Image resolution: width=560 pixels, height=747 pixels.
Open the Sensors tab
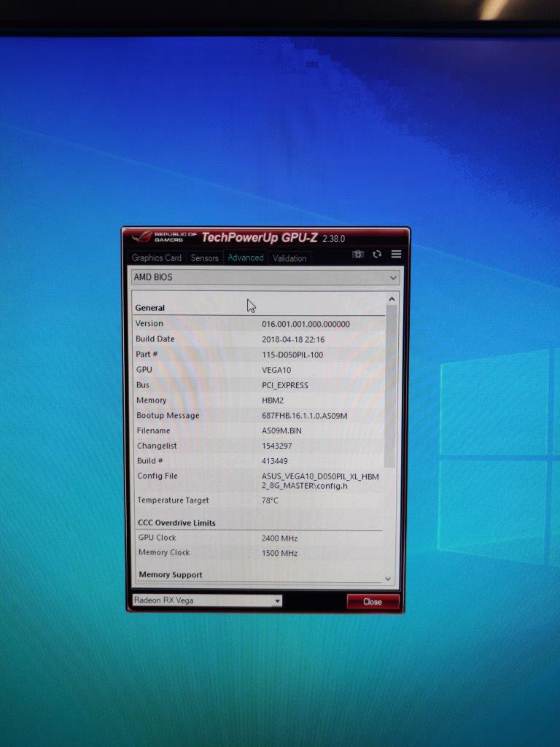(x=204, y=258)
